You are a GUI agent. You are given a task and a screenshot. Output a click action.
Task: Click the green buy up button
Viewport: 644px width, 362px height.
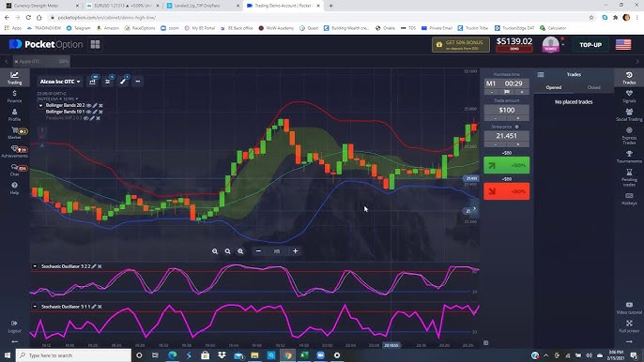click(x=506, y=165)
